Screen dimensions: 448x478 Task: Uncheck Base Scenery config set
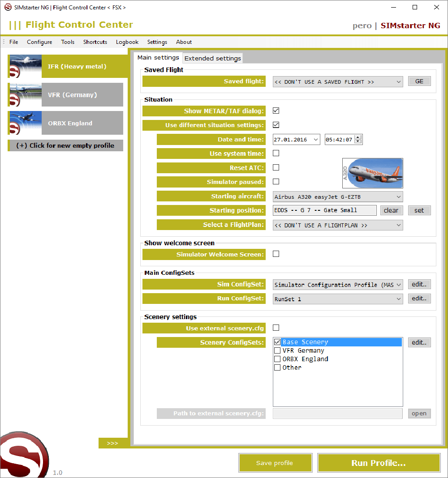coord(277,342)
